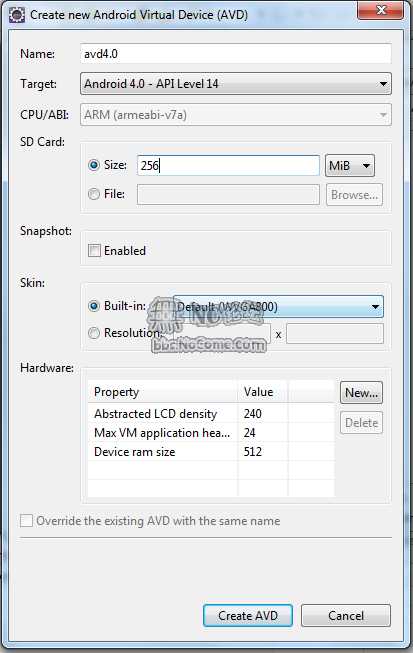Image resolution: width=413 pixels, height=653 pixels.
Task: Select the SD Card Size radio button
Action: [94, 165]
